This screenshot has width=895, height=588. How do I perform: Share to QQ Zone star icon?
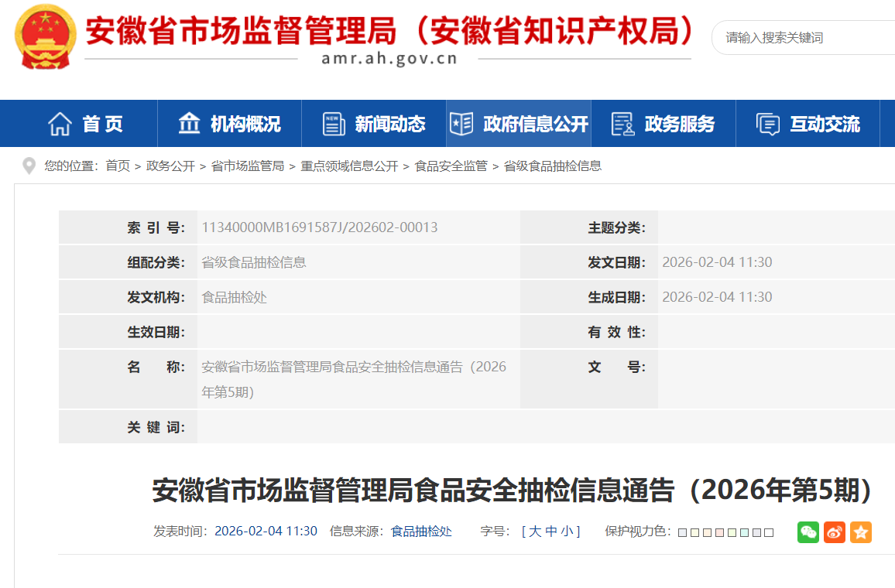[861, 532]
